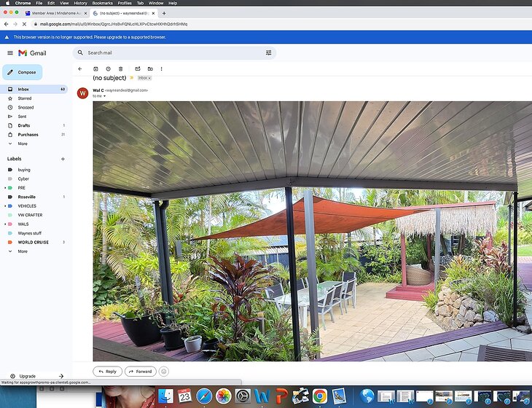This screenshot has height=408, width=532.
Task: Expand More under the Purchases folder
Action: [22, 144]
